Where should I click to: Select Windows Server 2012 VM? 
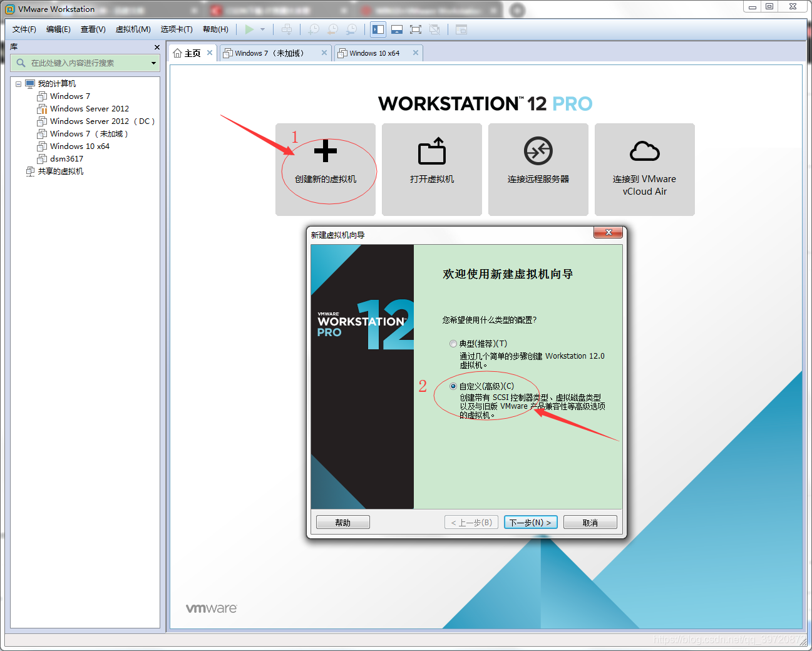coord(90,109)
